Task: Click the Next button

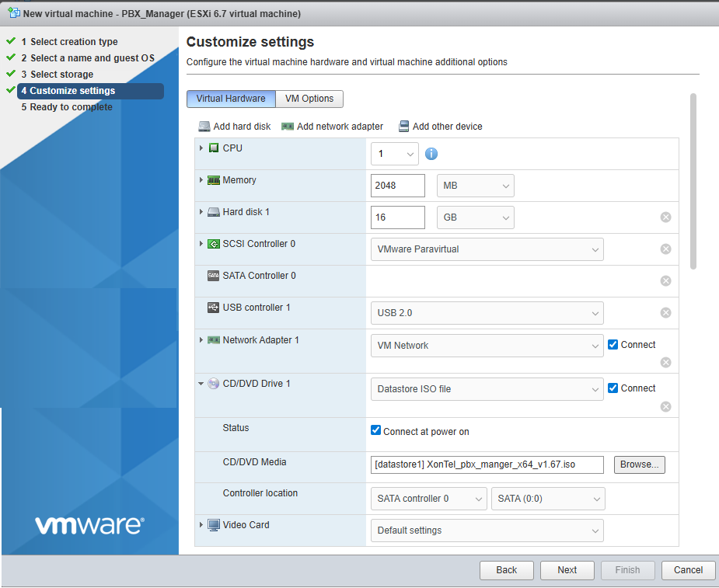Action: coord(567,570)
